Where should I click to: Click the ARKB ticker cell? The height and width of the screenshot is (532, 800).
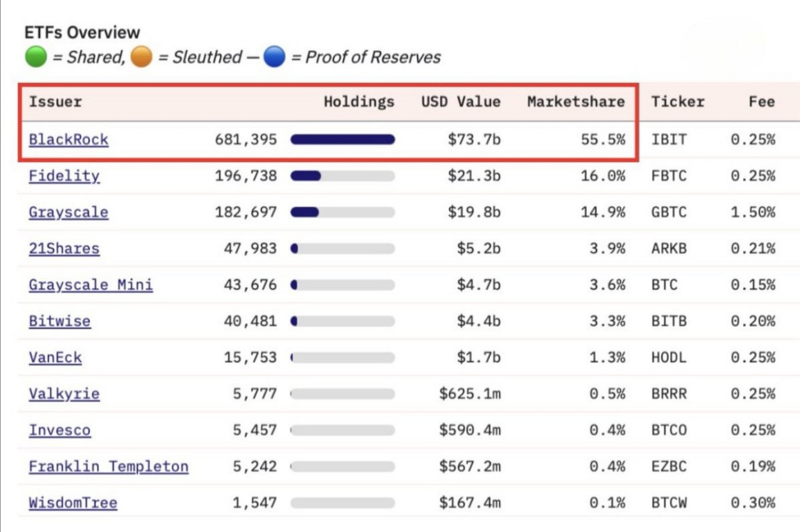[x=669, y=249]
